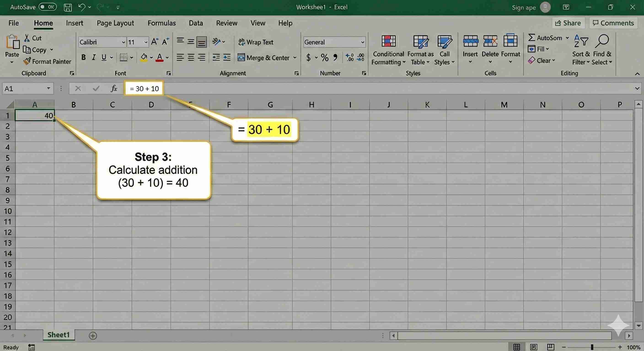
Task: Apply the Percent number format
Action: 325,57
